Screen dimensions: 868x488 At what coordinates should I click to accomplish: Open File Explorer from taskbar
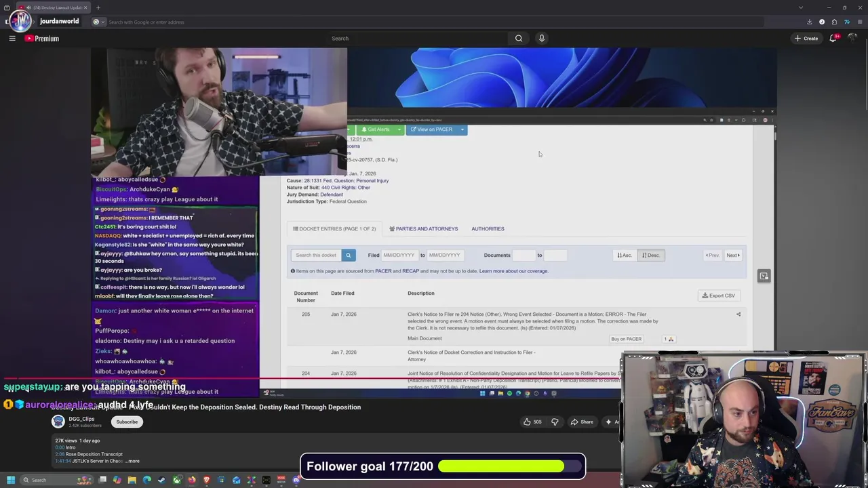point(132,480)
